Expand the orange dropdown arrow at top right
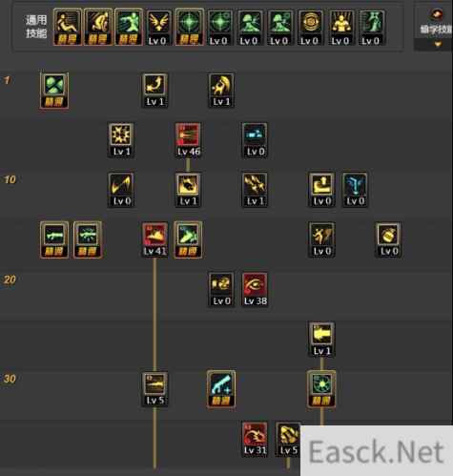The width and height of the screenshot is (453, 476). (438, 44)
